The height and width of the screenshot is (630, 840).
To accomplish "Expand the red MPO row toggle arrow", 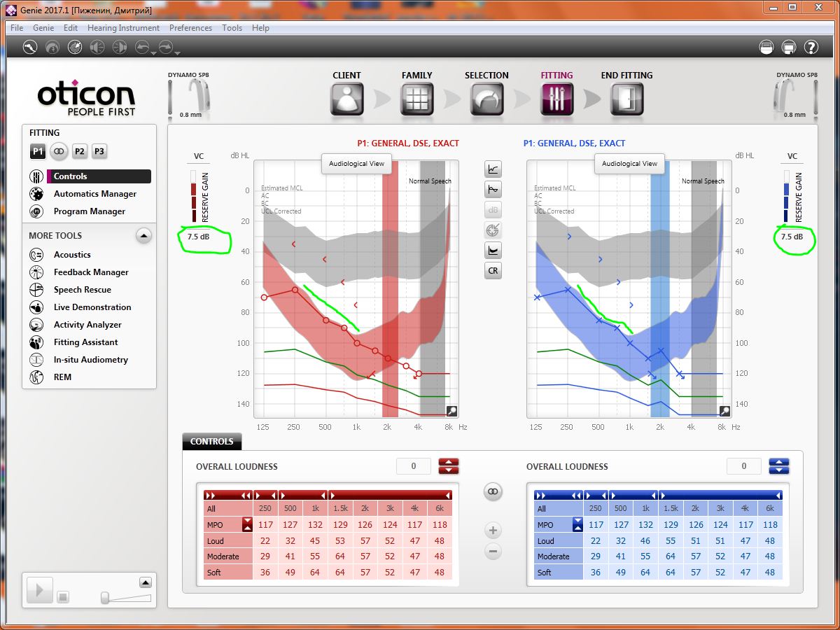I will 247,524.
